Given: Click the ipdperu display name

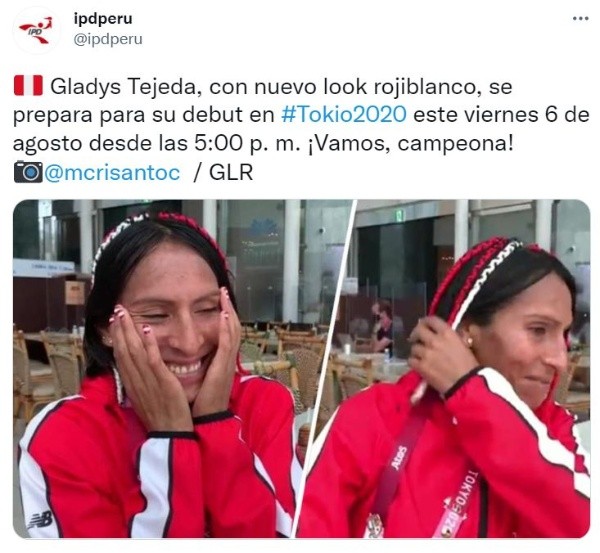Looking at the screenshot, I should (x=103, y=19).
